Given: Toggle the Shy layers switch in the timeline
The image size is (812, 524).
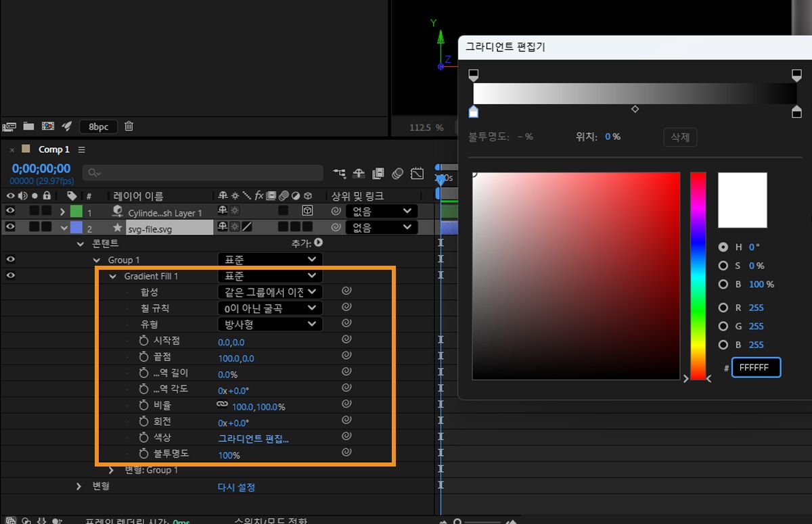Looking at the screenshot, I should coord(359,173).
